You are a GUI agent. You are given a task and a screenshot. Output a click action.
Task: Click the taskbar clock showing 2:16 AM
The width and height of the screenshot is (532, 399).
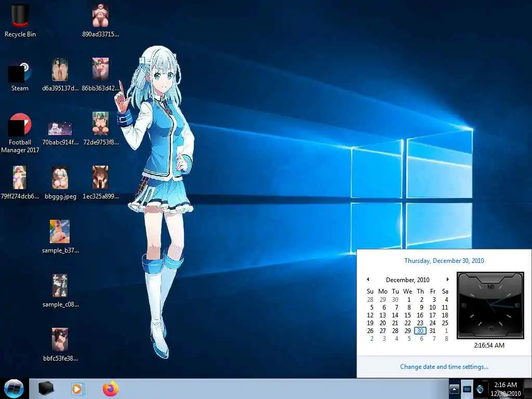(x=506, y=389)
